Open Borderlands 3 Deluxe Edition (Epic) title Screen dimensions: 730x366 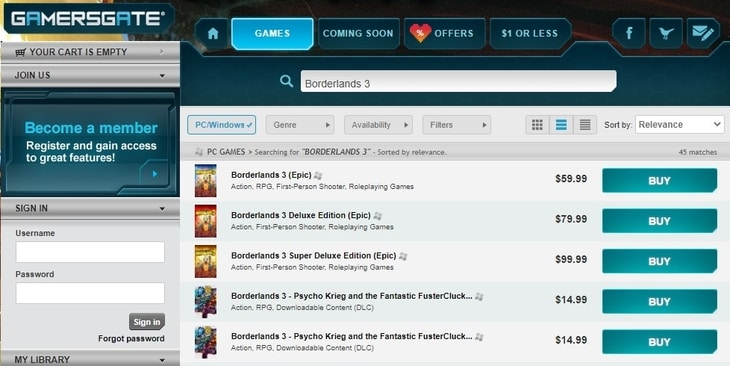click(x=301, y=215)
